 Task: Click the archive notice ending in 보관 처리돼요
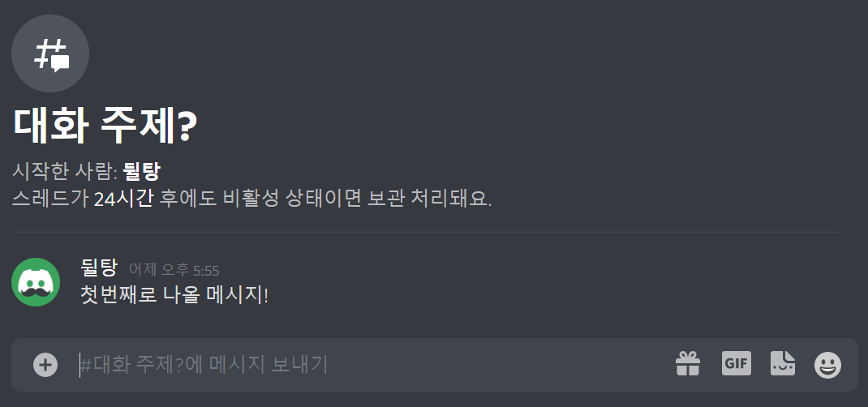(251, 199)
